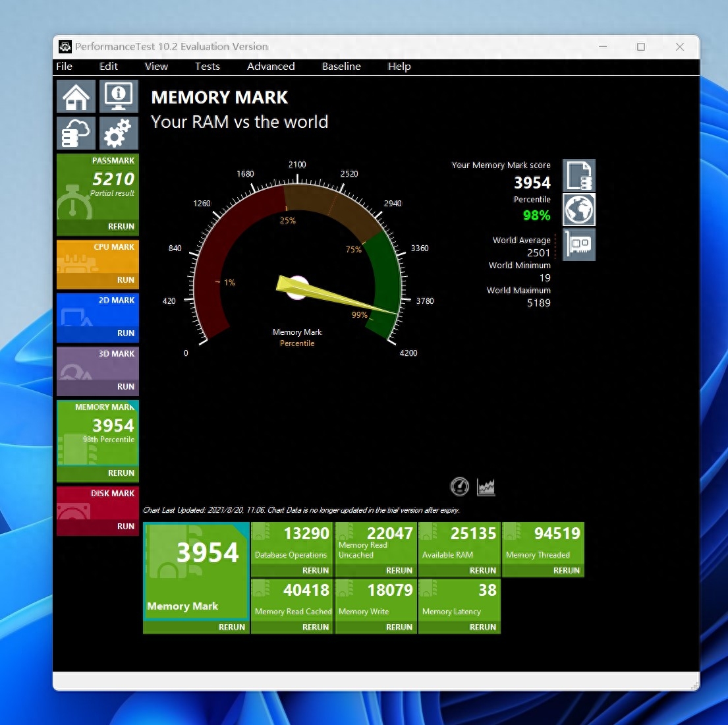Rerun the PassMark overall test
This screenshot has height=725, width=728.
(x=121, y=227)
